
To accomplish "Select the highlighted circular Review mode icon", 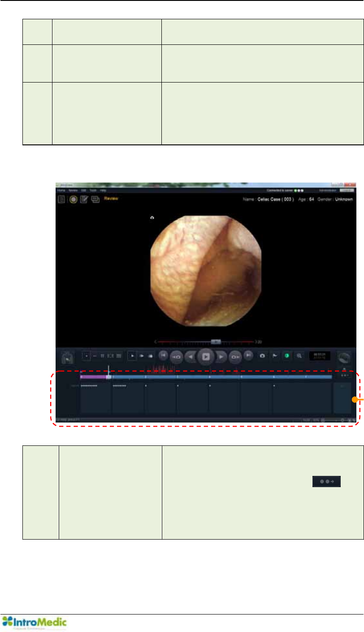I will pos(73,200).
